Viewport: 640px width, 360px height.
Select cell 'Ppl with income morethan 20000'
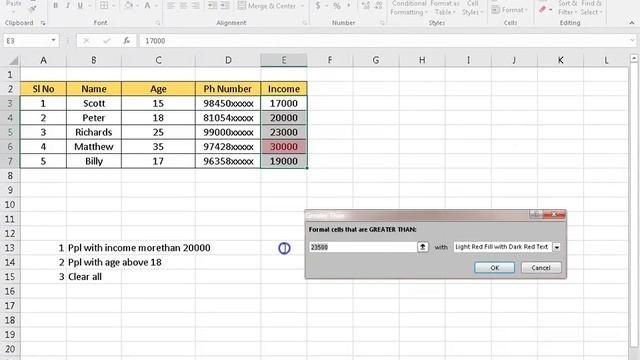139,248
